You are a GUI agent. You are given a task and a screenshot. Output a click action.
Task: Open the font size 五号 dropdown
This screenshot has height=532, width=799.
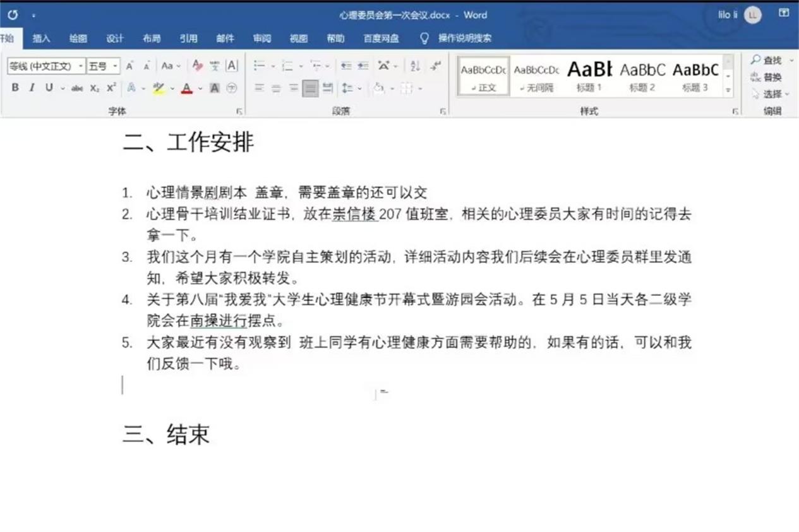coord(115,66)
